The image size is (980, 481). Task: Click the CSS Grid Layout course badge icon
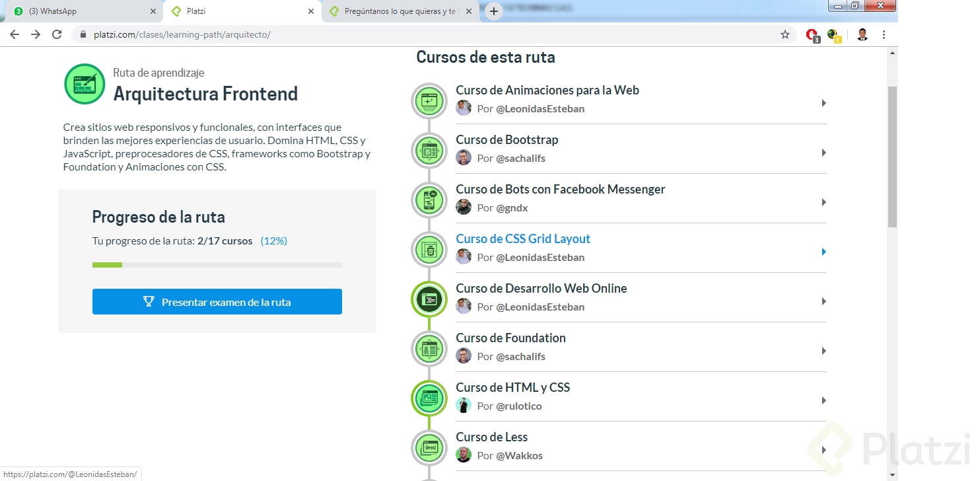click(429, 250)
